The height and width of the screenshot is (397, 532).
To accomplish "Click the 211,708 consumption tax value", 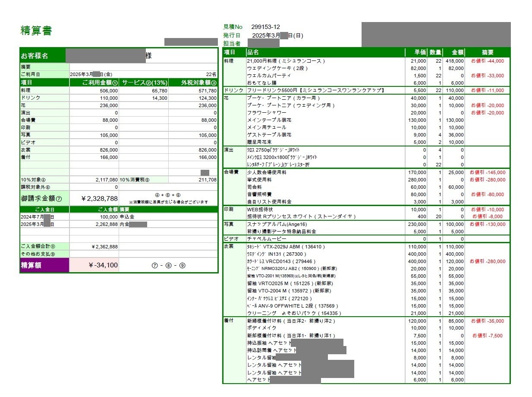I will click(x=208, y=179).
